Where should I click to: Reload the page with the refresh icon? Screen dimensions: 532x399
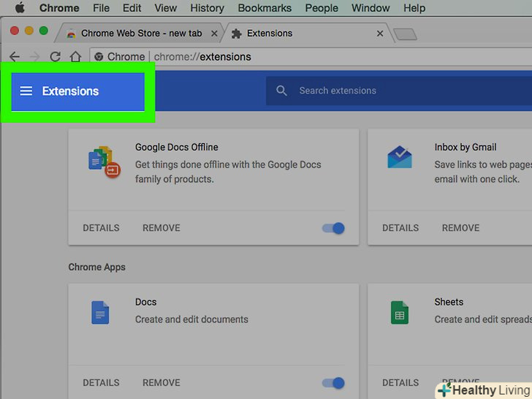(55, 57)
